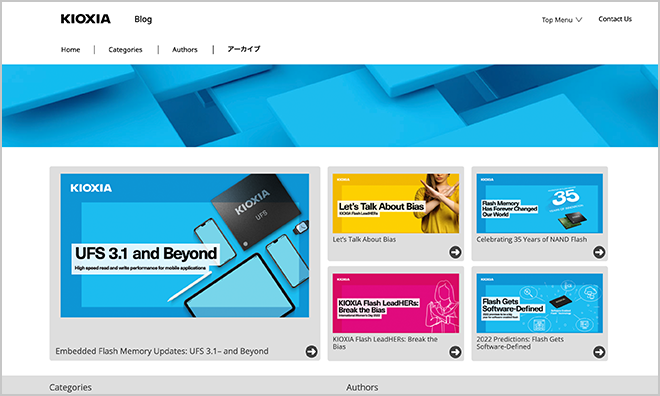Image resolution: width=660 pixels, height=396 pixels.
Task: Open the Flash Memory 35 years thumbnail
Action: (540, 203)
